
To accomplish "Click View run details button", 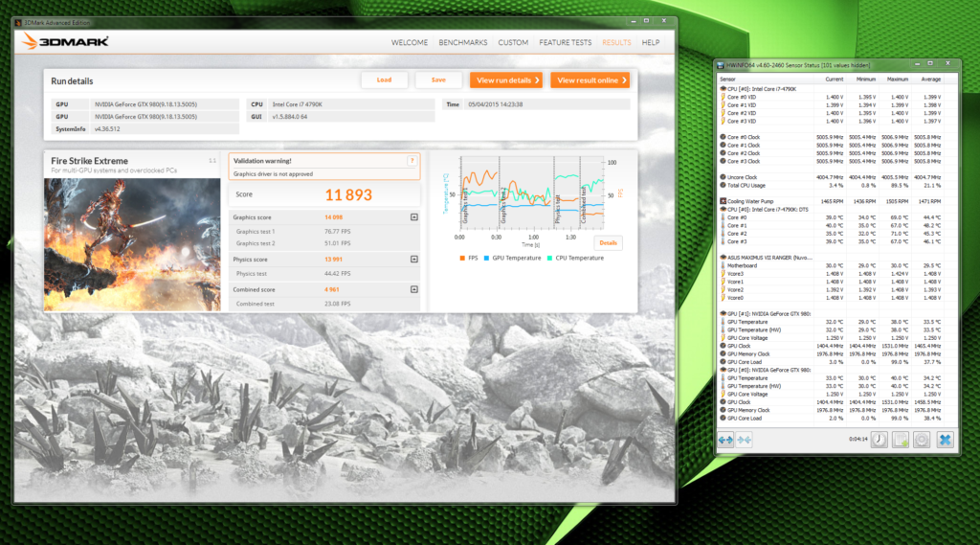I will [506, 80].
